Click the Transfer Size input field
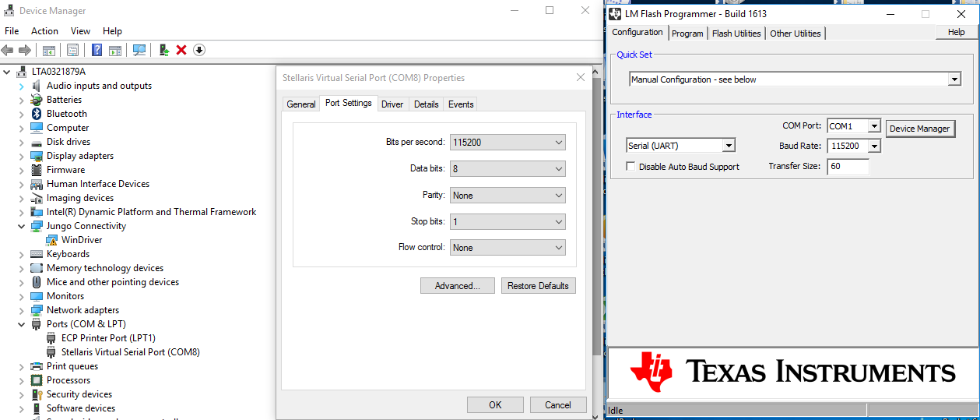The width and height of the screenshot is (980, 420). (x=848, y=166)
